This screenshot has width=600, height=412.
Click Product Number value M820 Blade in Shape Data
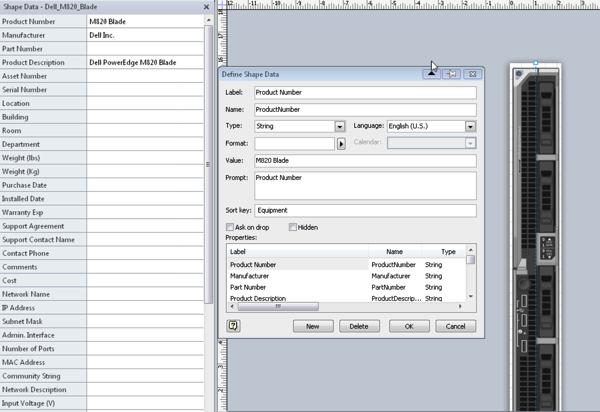click(x=145, y=21)
